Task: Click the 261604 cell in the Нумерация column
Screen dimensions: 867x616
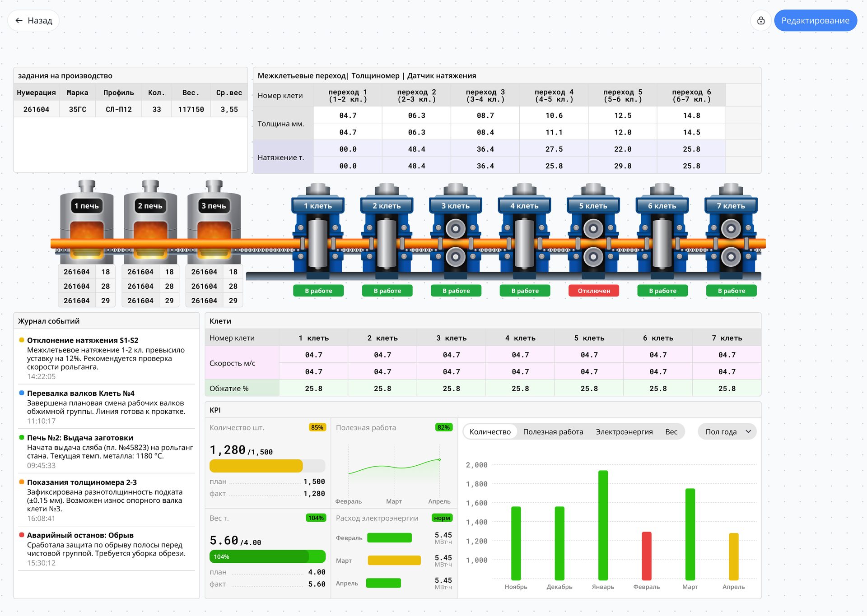Action: point(37,109)
